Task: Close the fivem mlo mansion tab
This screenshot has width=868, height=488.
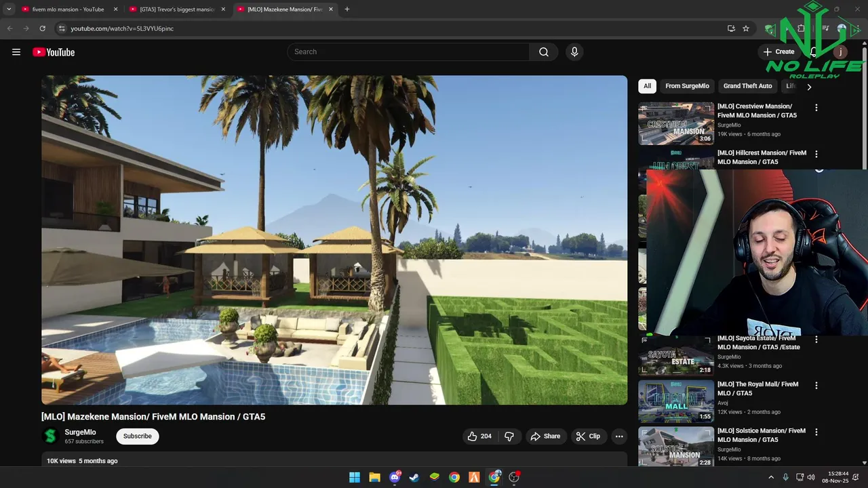Action: 115,9
